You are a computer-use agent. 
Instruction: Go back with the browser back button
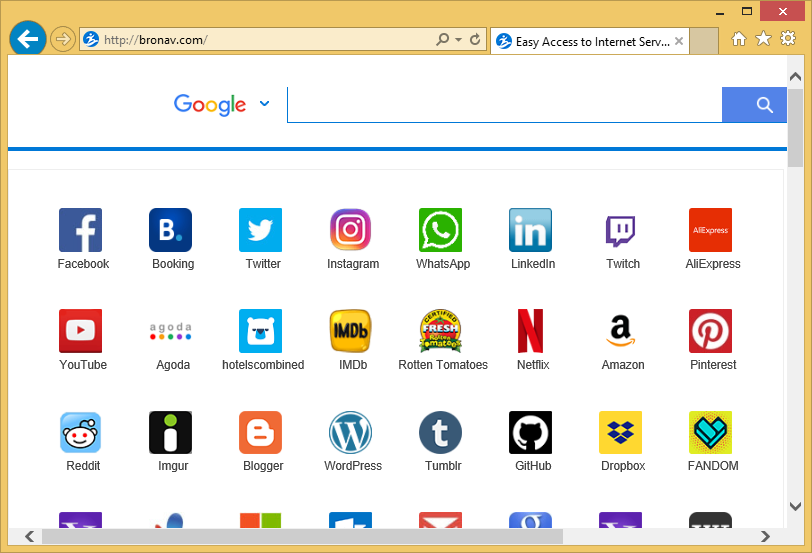[29, 39]
